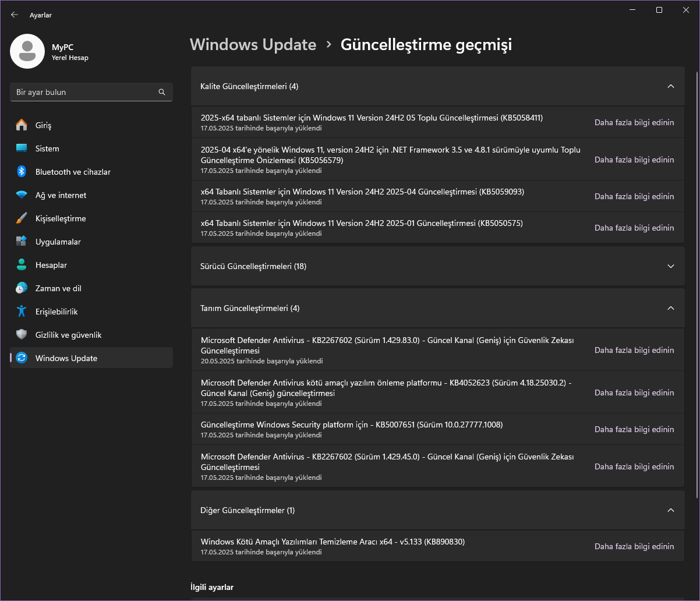Click the 'Güncelleştirme geçmişi' page title

click(426, 45)
